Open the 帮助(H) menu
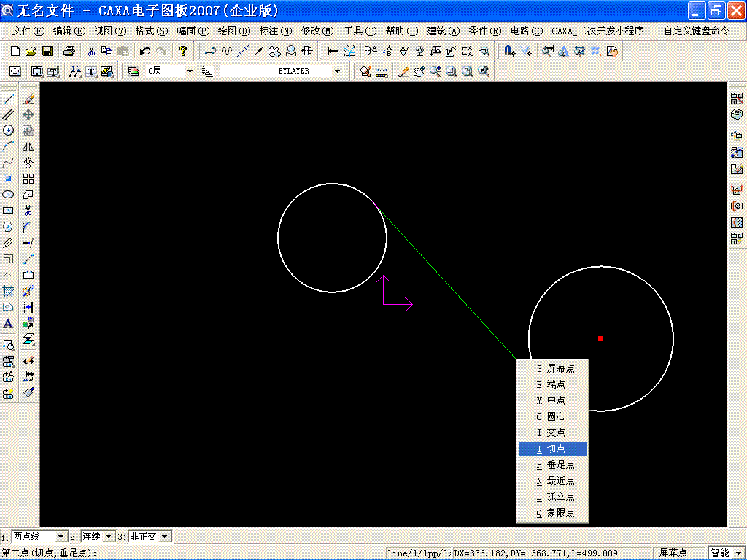Screen dimensions: 747x560 point(402,31)
